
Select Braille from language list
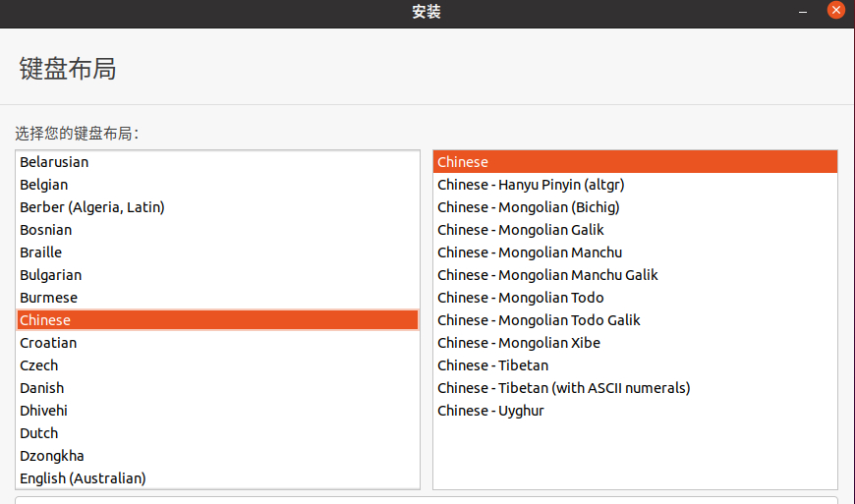217,252
